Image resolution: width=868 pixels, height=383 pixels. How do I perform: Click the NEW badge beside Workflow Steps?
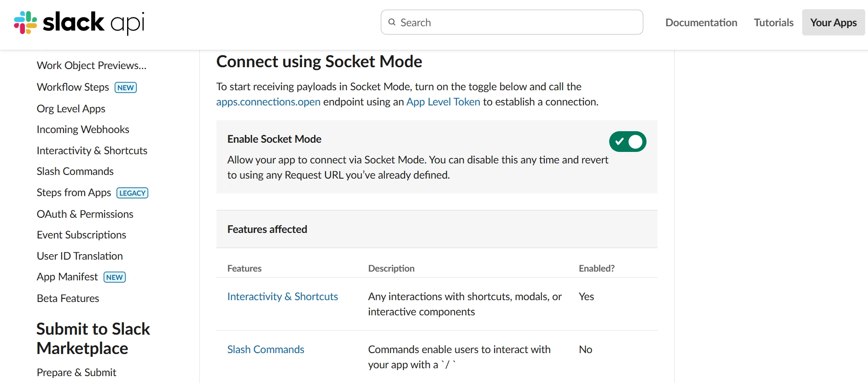tap(126, 87)
